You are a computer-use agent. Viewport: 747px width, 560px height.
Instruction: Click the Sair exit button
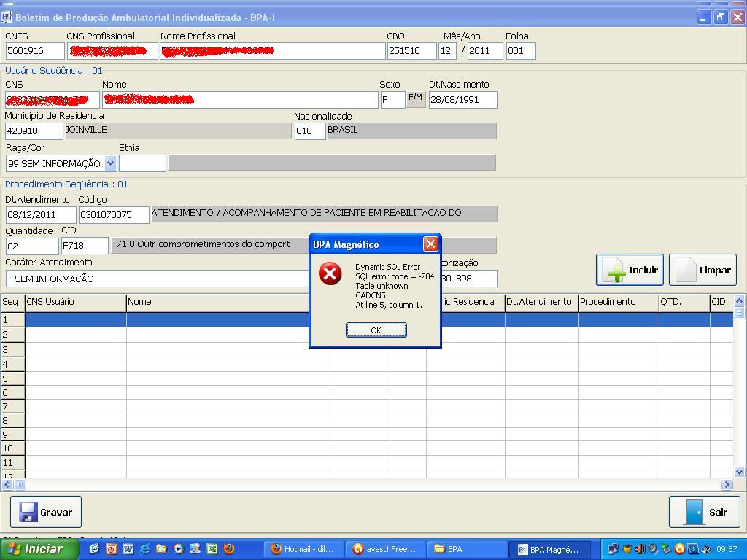coord(704,512)
